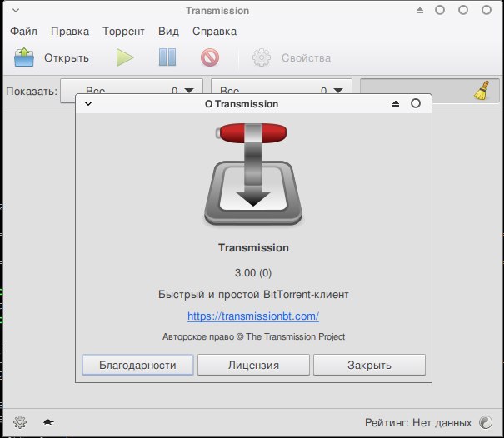This screenshot has height=438, width=504.
Task: Open About dialog window menu chevron
Action: [x=88, y=103]
